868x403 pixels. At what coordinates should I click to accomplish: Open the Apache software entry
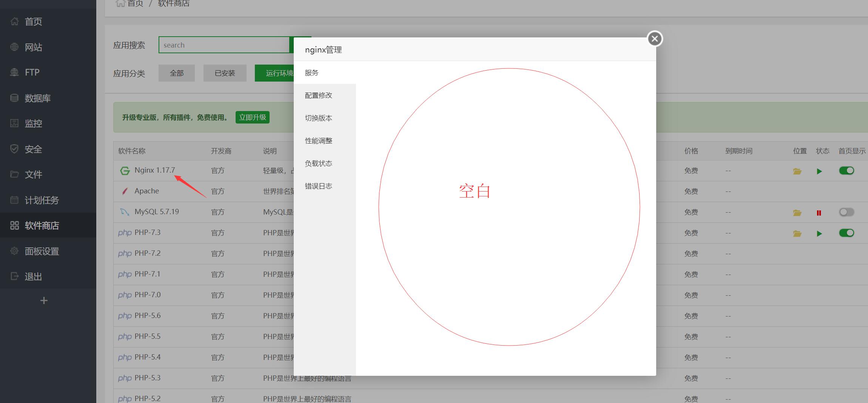coord(147,191)
